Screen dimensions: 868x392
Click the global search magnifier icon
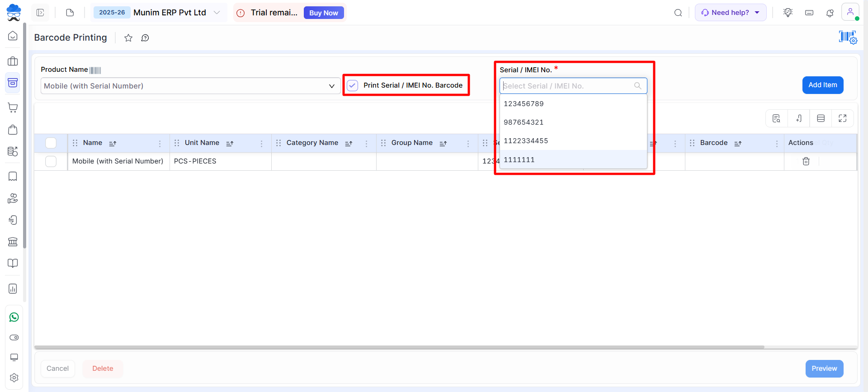tap(678, 13)
